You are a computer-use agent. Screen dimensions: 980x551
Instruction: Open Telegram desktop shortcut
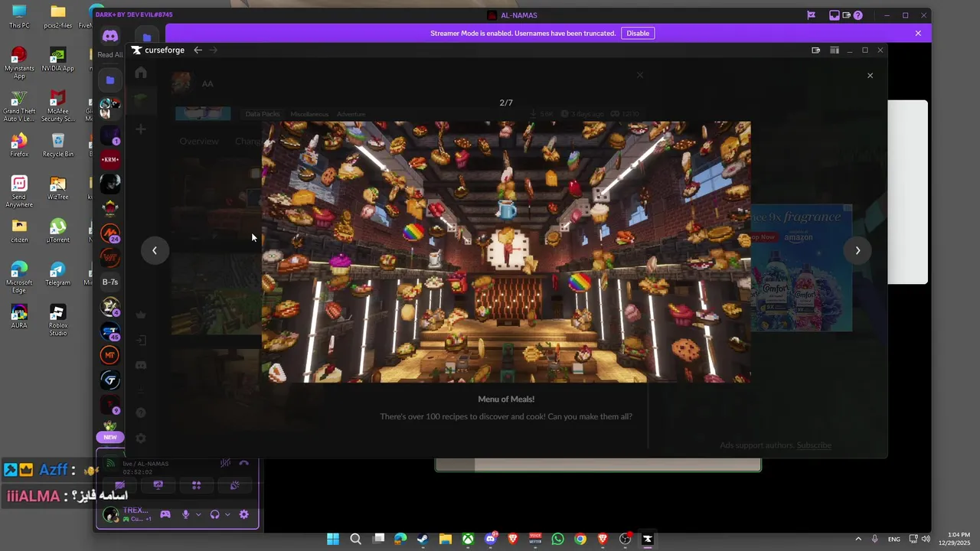coord(58,273)
